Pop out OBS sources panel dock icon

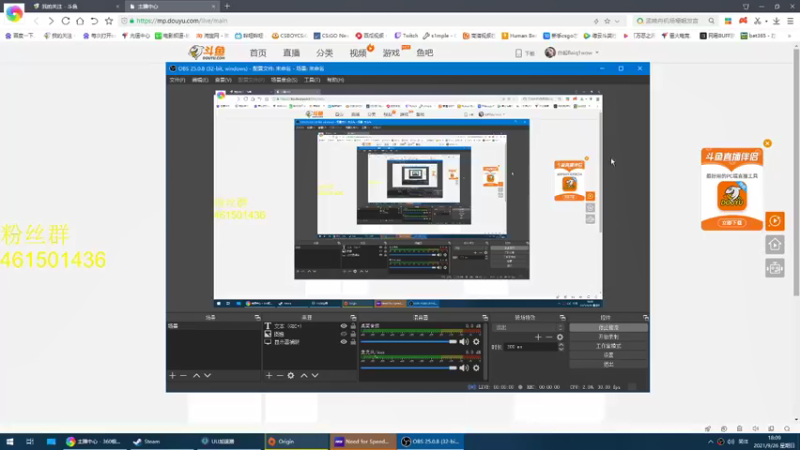click(x=353, y=317)
